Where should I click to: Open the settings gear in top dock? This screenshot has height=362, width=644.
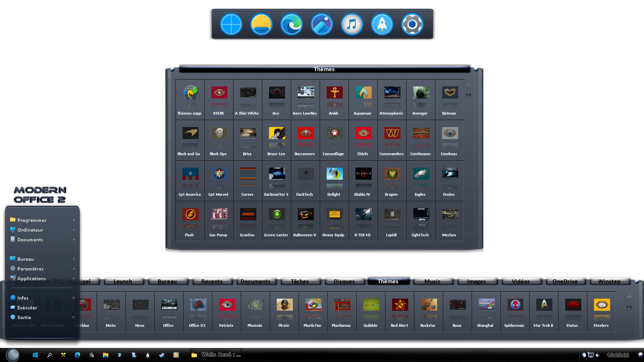(x=412, y=24)
